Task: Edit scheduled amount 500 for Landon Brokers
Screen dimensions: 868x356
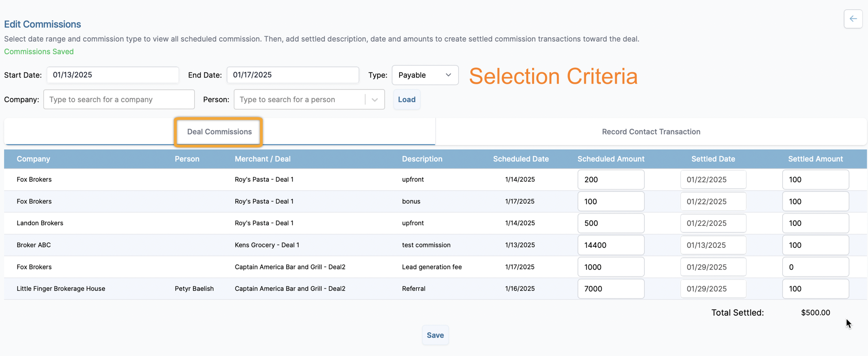Action: [x=611, y=223]
